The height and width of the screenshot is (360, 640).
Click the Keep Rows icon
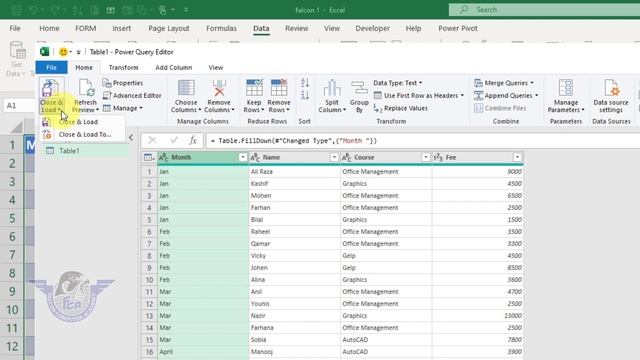pyautogui.click(x=254, y=88)
